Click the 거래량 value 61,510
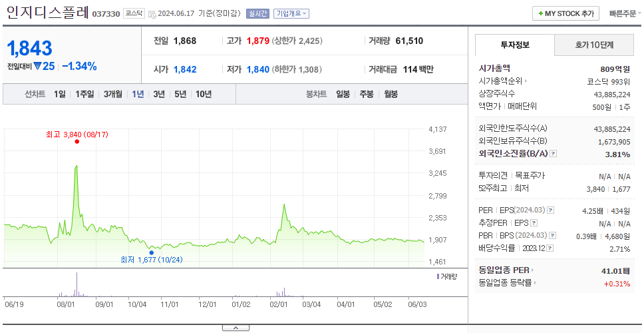Screen dimensions: 644x333 [409, 41]
